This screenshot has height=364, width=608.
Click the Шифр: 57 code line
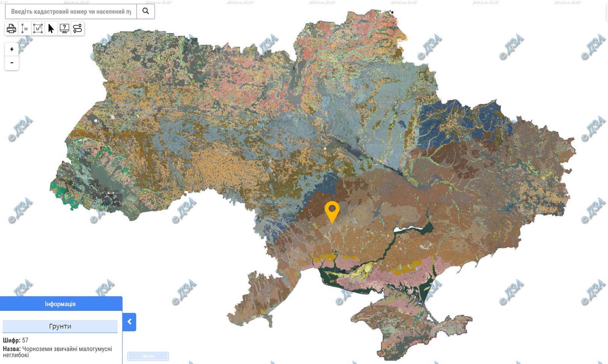pyautogui.click(x=16, y=340)
